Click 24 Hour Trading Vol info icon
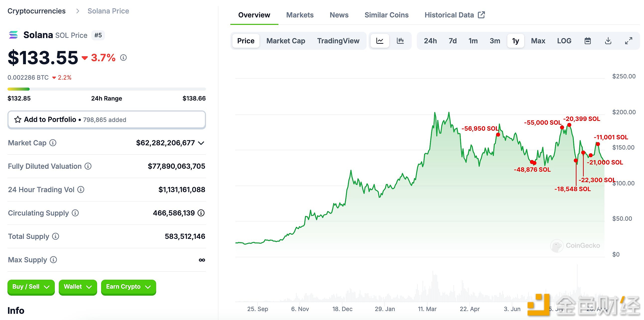Screen dimensions: 644x320 pos(81,190)
